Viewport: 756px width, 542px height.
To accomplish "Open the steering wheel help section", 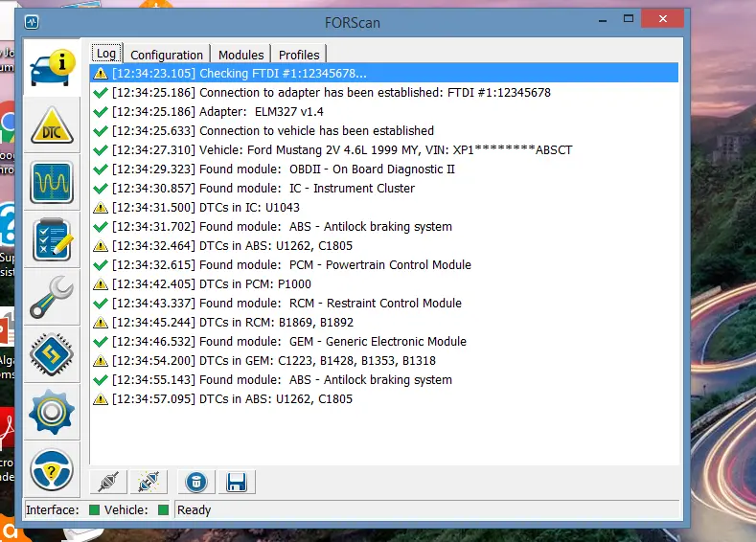I will 52,469.
